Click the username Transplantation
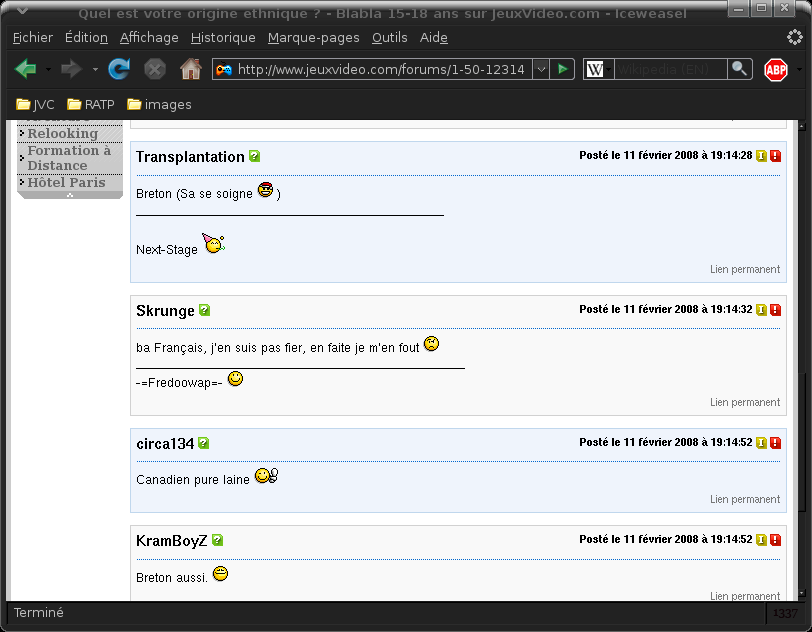Viewport: 812px width, 632px height. click(x=190, y=156)
